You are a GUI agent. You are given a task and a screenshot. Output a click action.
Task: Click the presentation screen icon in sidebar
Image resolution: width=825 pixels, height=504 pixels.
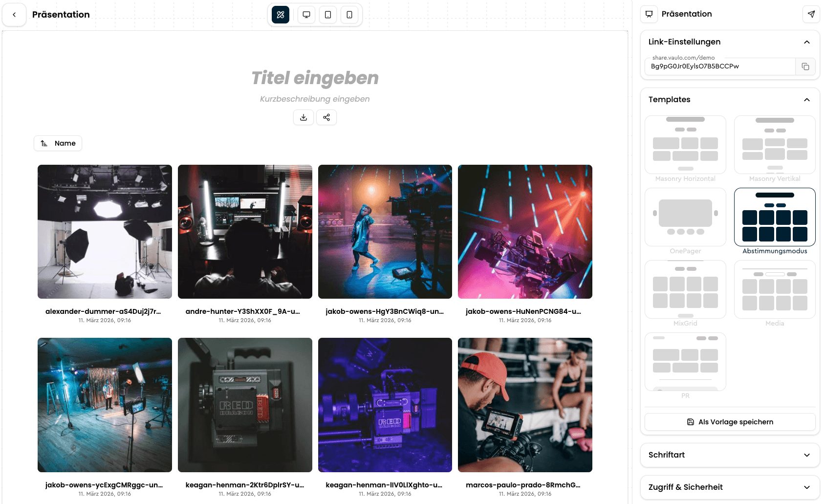(x=649, y=14)
